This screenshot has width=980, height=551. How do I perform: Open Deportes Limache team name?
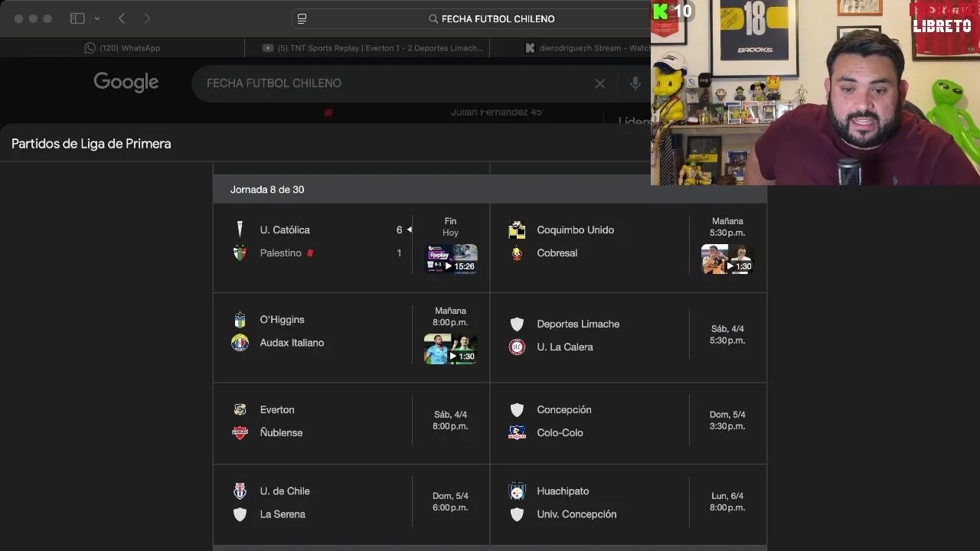click(578, 324)
